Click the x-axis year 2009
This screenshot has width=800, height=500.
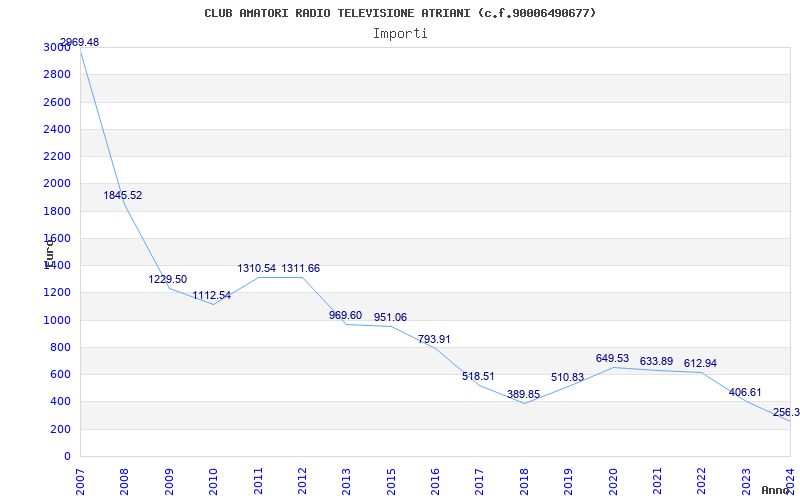pos(169,481)
